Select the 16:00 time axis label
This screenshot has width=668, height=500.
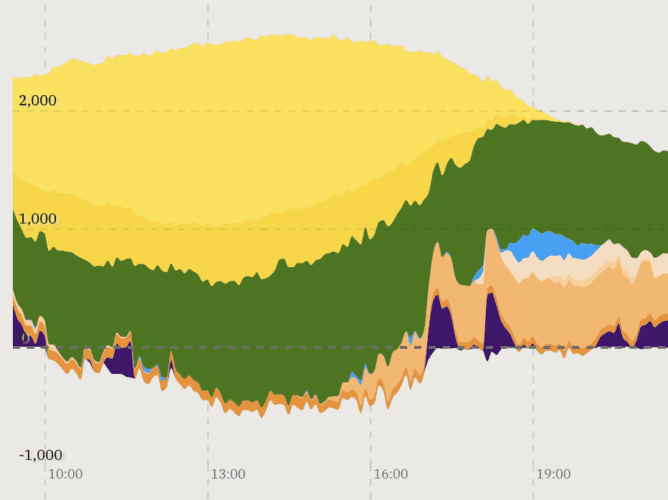point(390,474)
